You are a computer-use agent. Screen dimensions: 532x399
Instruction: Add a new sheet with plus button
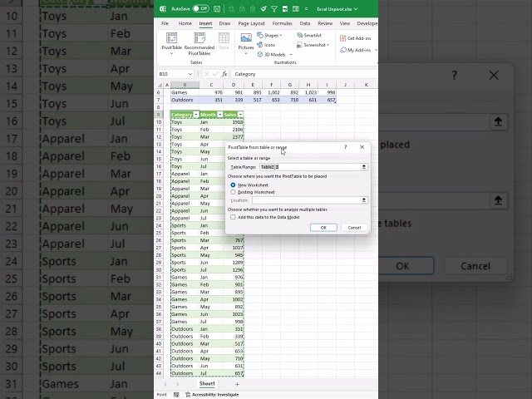237,384
